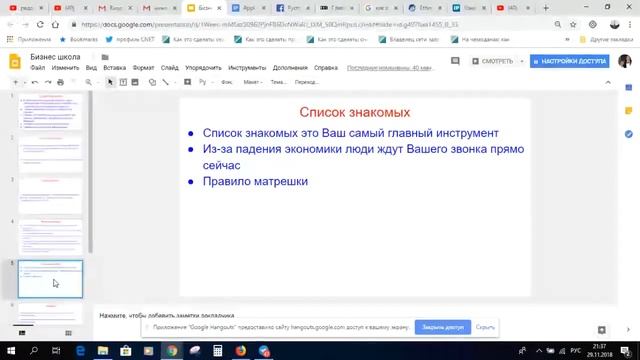This screenshot has width=640, height=360.
Task: Select slide 3 thumbnail
Action: [x=50, y=196]
